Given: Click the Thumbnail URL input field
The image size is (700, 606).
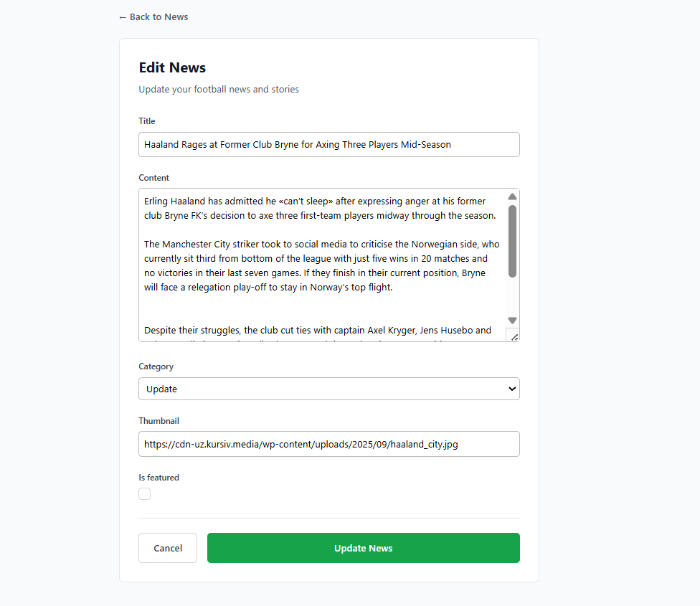Looking at the screenshot, I should tap(328, 444).
